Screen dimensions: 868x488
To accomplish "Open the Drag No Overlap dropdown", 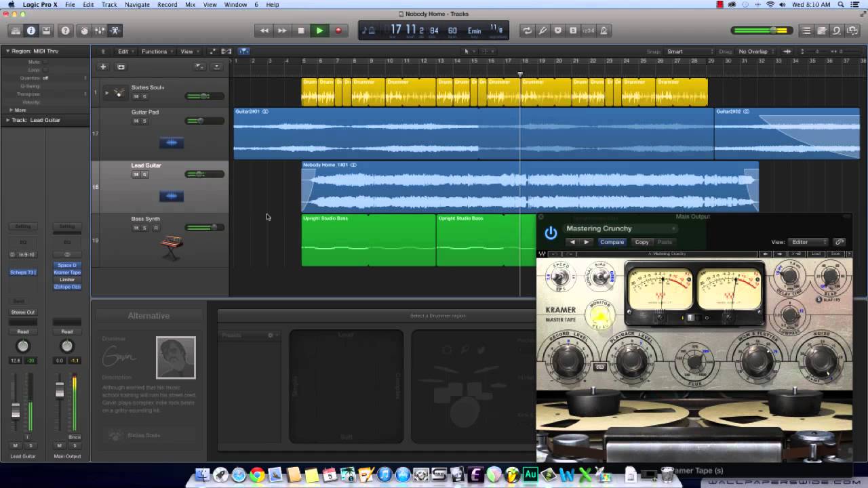I will pyautogui.click(x=755, y=52).
